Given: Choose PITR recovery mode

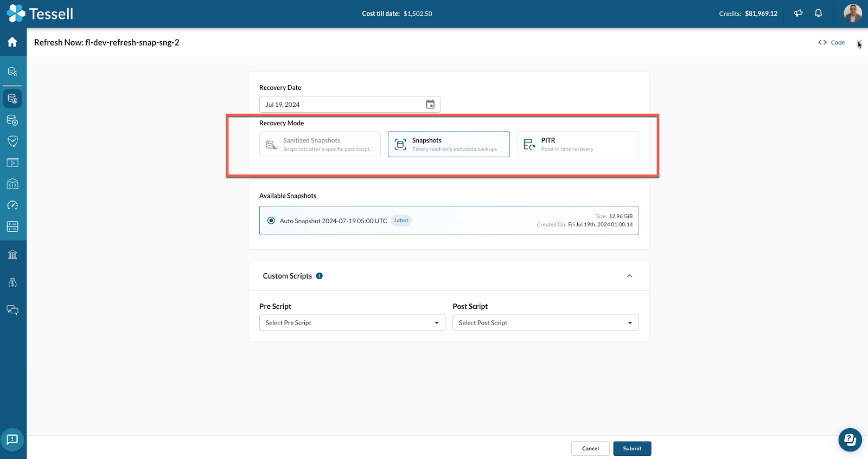Looking at the screenshot, I should (x=578, y=144).
